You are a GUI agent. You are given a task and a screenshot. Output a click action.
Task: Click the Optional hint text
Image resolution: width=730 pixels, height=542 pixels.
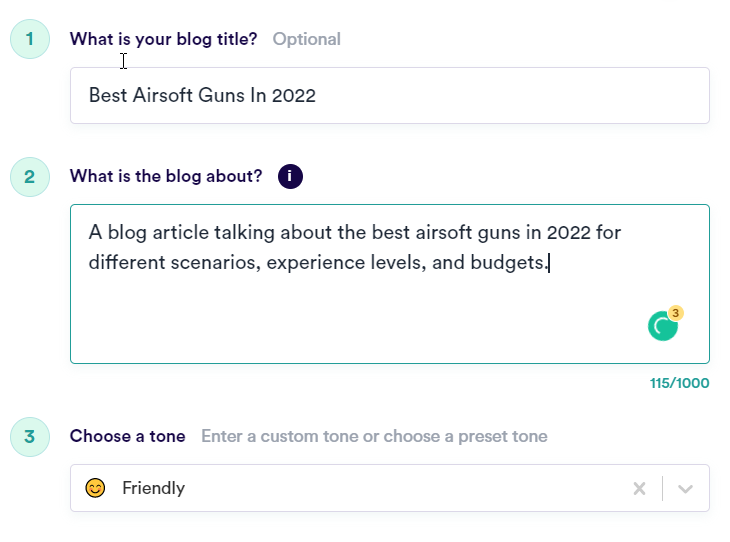coord(306,39)
